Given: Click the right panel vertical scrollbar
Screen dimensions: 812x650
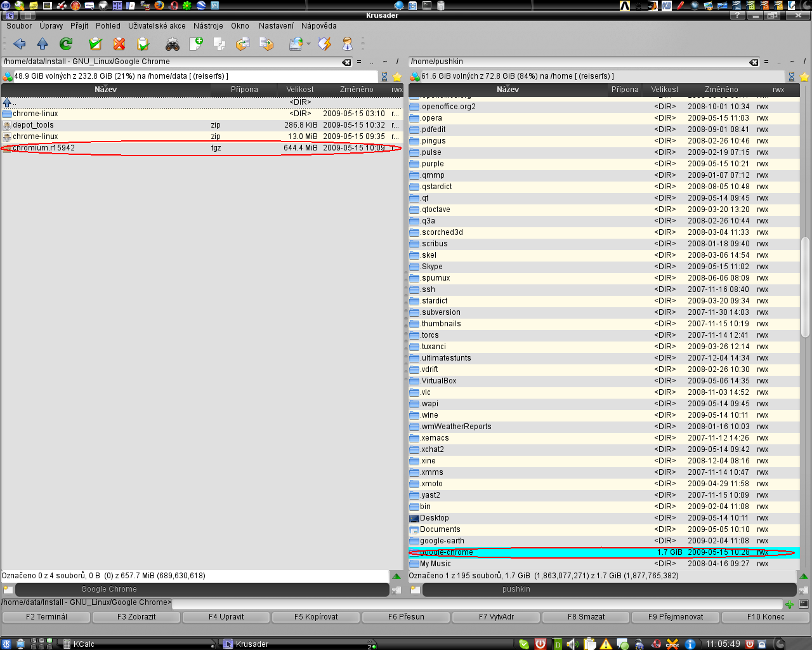Looking at the screenshot, I should pyautogui.click(x=805, y=286).
